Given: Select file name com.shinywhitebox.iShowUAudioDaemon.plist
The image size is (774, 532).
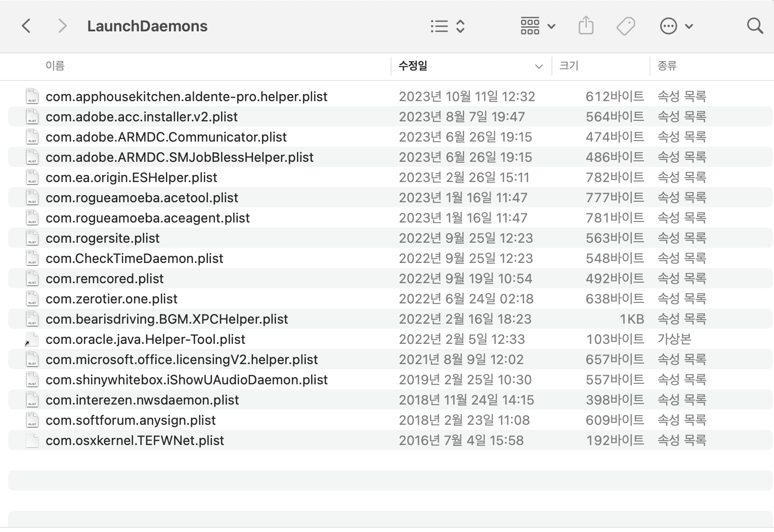Looking at the screenshot, I should click(187, 380).
